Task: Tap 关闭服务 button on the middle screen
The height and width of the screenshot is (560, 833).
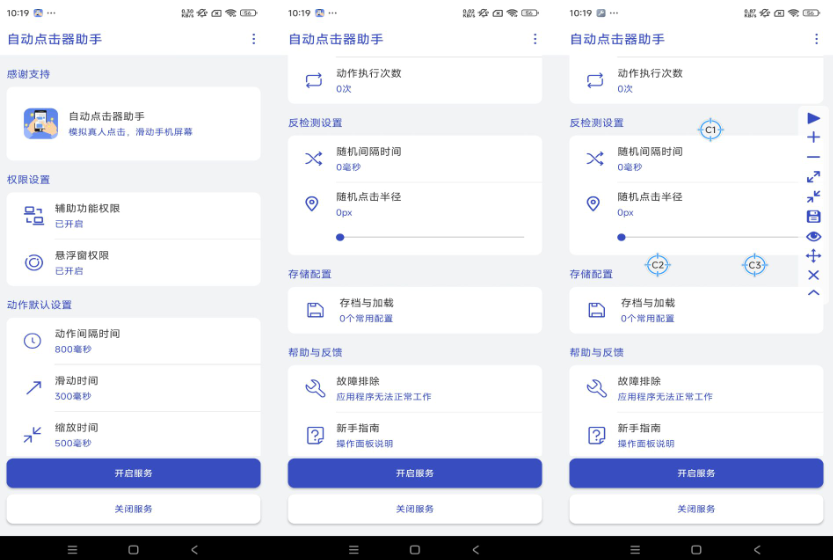Action: point(415,509)
